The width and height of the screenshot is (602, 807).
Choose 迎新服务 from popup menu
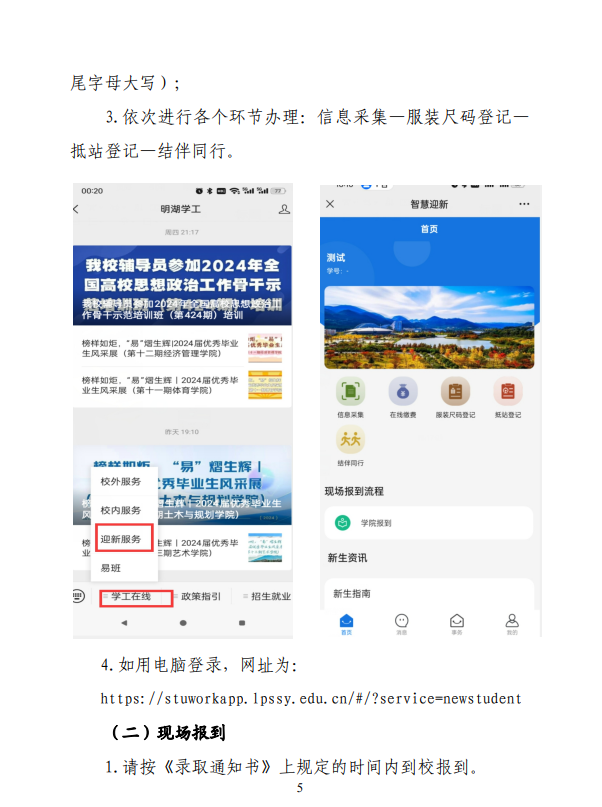tap(124, 538)
